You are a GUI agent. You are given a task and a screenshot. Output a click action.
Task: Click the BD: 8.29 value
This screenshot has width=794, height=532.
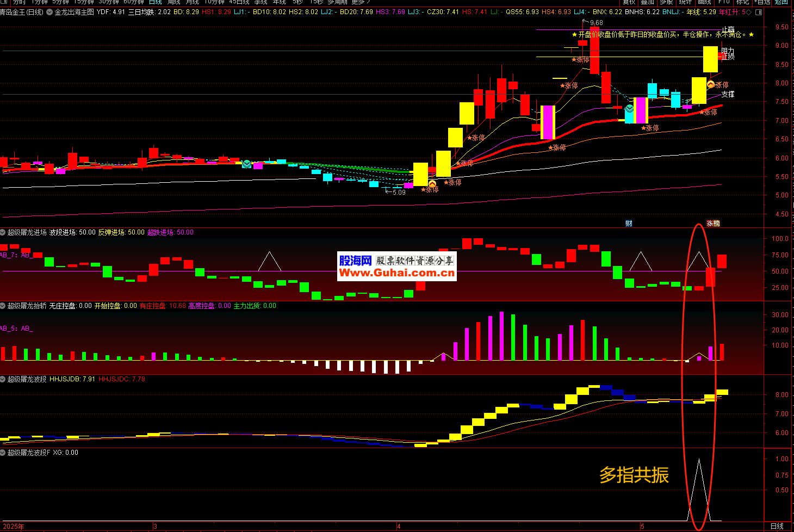pyautogui.click(x=186, y=12)
